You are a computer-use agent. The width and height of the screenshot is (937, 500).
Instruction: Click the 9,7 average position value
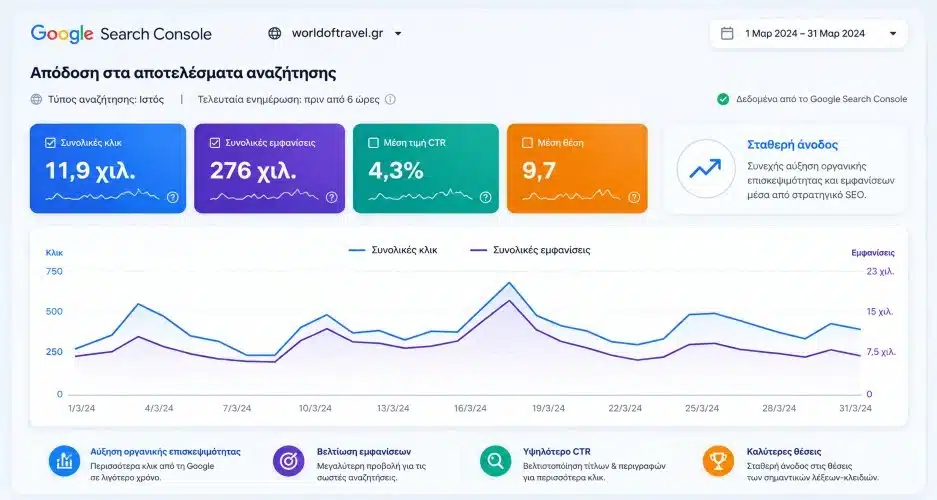[x=539, y=171]
